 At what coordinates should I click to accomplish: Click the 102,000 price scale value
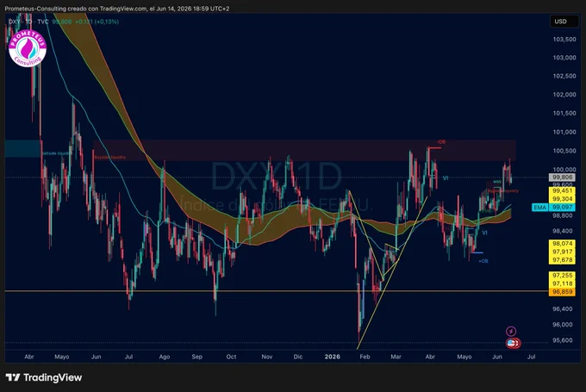(x=564, y=95)
